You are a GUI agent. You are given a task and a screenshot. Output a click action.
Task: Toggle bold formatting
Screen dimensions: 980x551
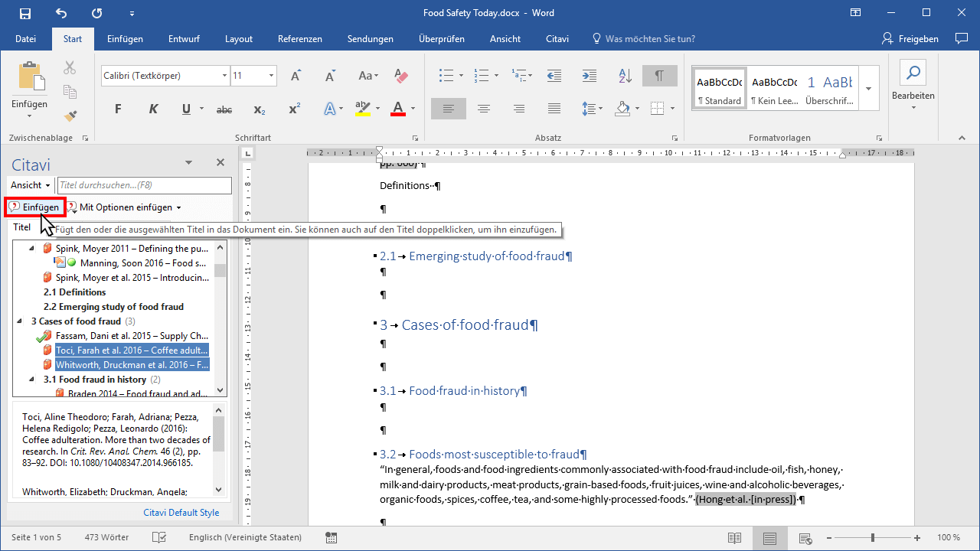click(118, 109)
